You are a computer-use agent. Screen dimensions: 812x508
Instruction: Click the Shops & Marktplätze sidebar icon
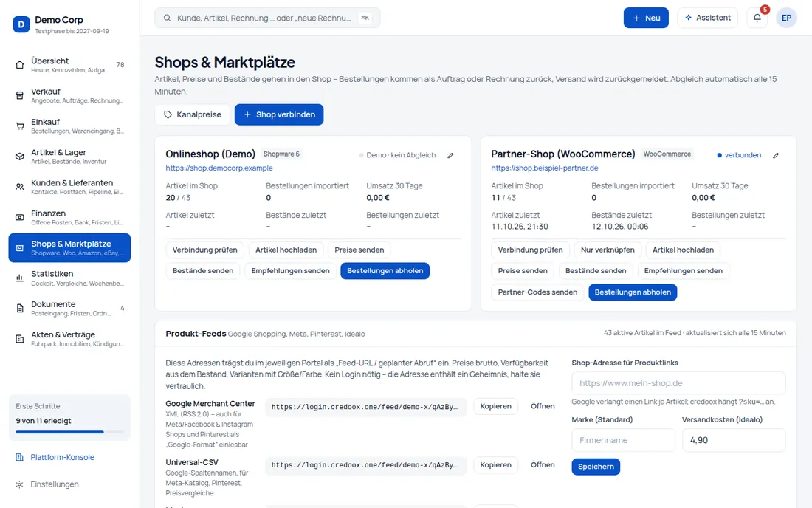coord(20,248)
